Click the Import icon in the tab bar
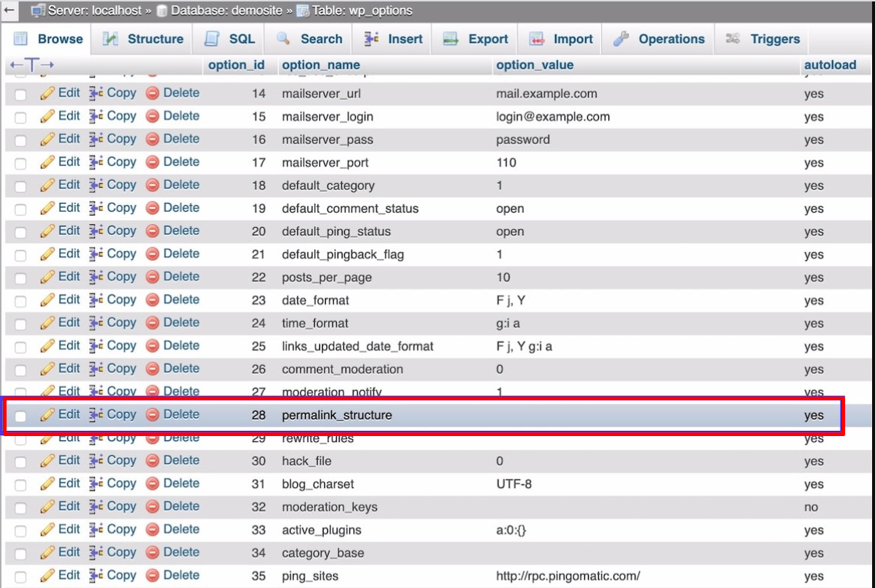The image size is (875, 588). (x=538, y=38)
